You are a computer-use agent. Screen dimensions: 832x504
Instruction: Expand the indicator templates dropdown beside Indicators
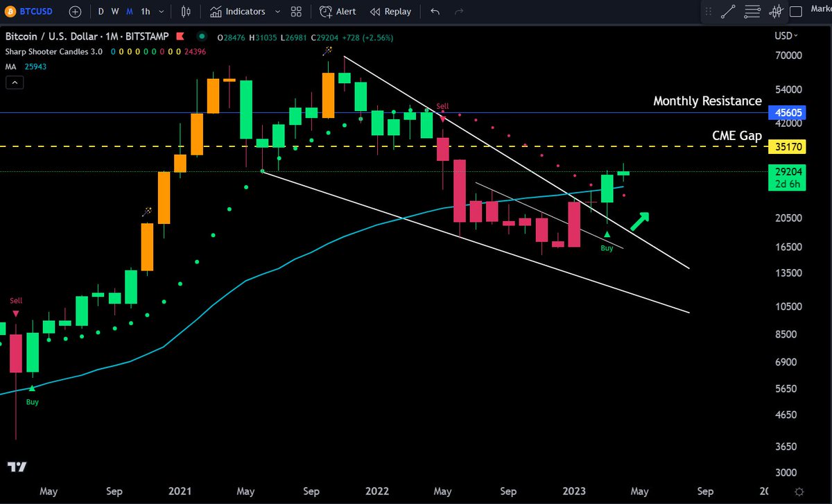click(277, 12)
